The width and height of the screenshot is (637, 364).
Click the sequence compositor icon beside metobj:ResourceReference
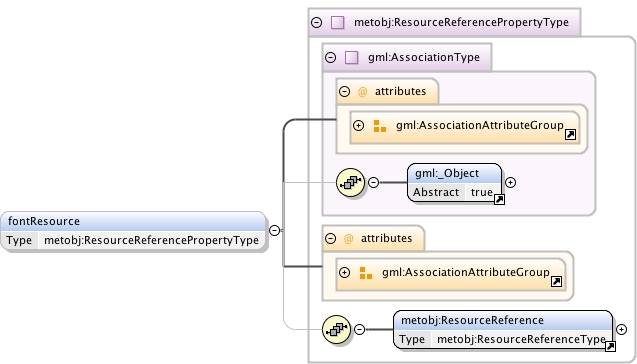[x=336, y=329]
